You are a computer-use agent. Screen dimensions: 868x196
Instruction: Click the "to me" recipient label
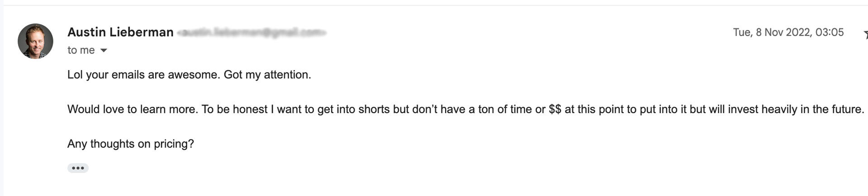coord(81,50)
